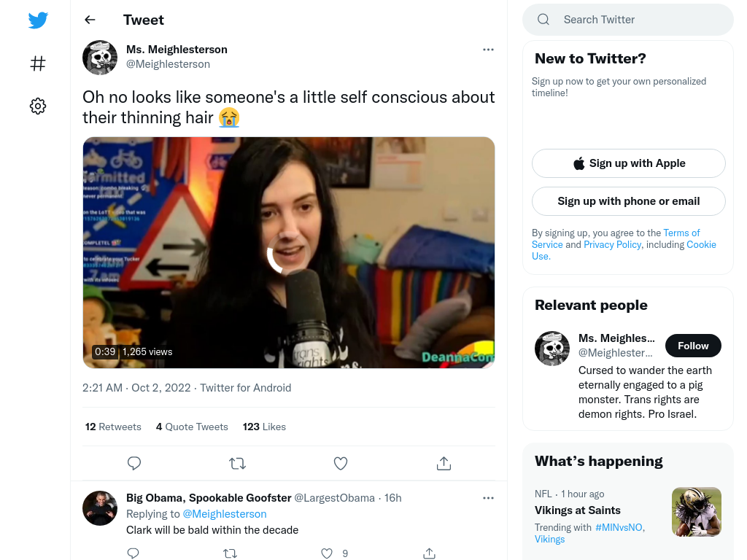Click Sign up with phone or email
The image size is (747, 560).
coord(628,201)
